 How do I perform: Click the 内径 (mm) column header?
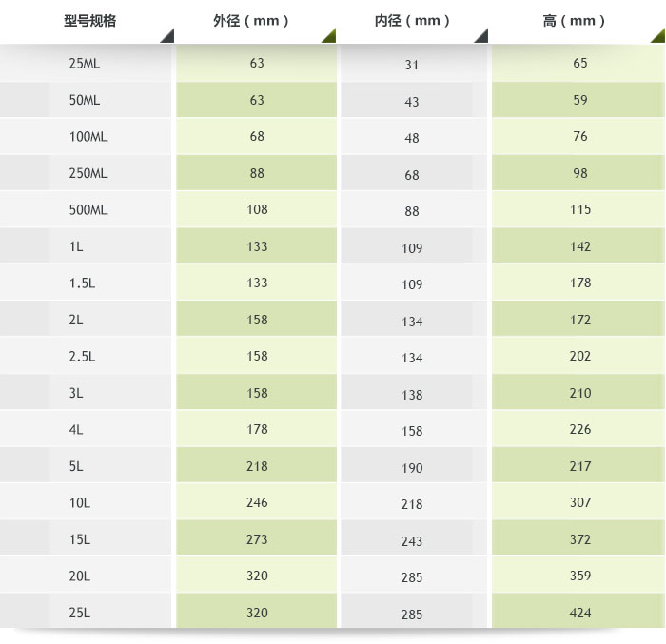pyautogui.click(x=412, y=20)
